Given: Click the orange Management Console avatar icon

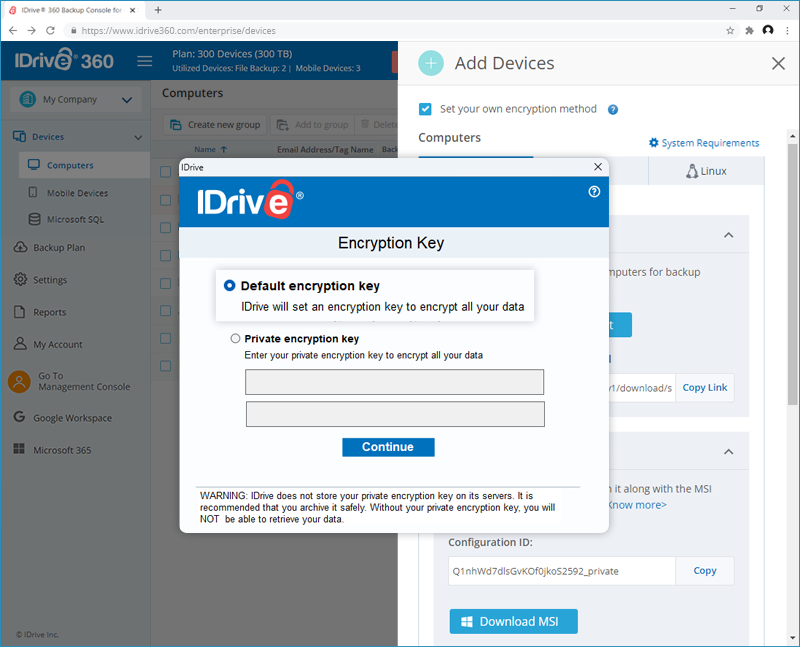Looking at the screenshot, I should [19, 382].
